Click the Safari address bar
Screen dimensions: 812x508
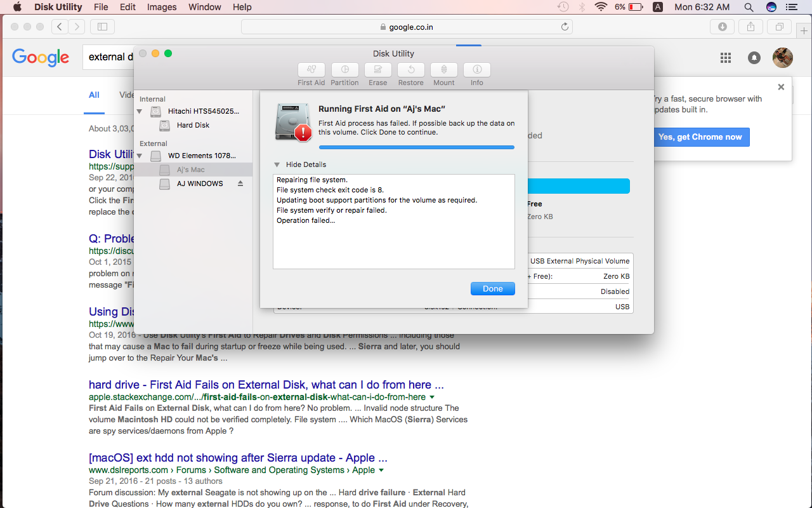point(407,27)
